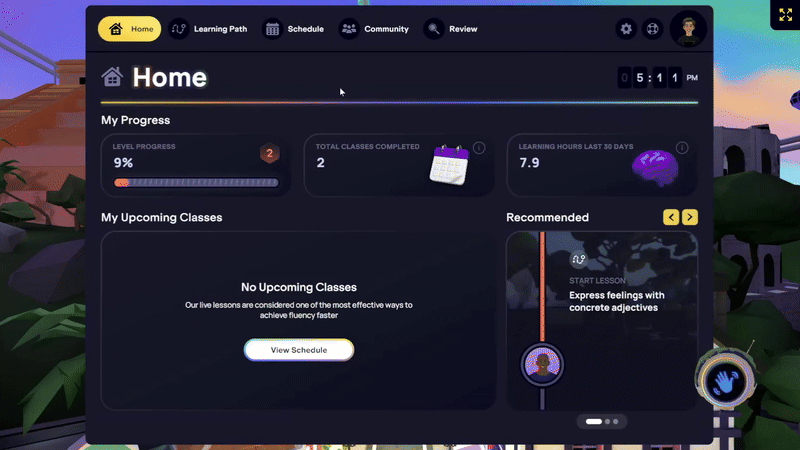This screenshot has width=800, height=450.
Task: Select the Home tab
Action: (x=130, y=29)
